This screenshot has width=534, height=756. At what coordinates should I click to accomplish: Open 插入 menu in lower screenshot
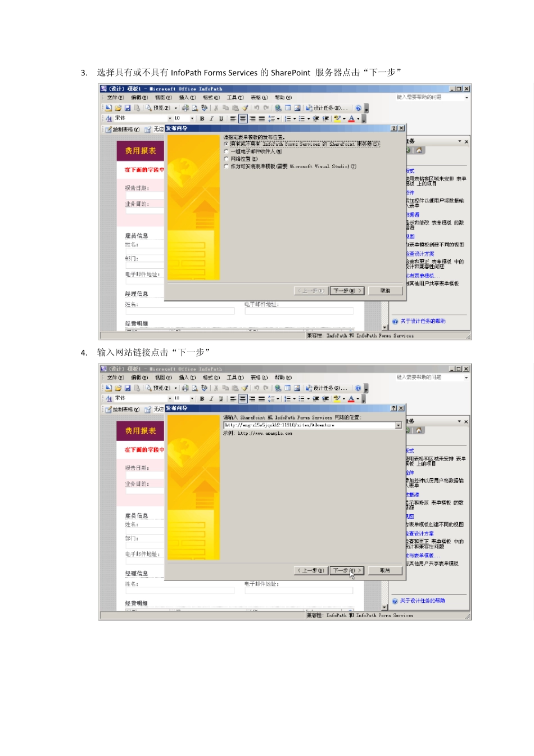coord(188,377)
